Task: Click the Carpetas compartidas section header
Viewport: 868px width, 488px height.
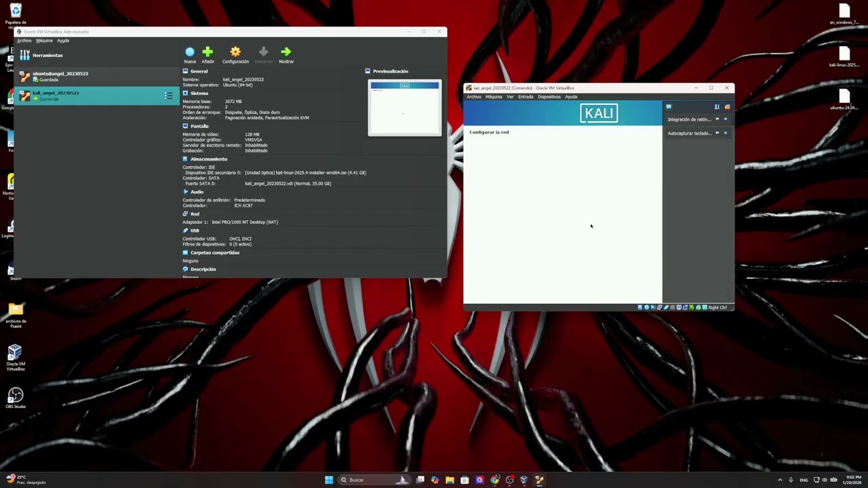Action: (214, 253)
